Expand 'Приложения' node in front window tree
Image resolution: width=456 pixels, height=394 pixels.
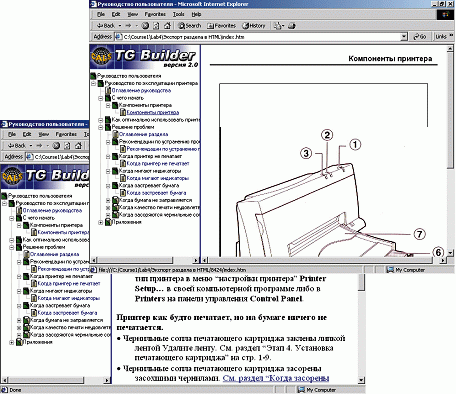(101, 222)
